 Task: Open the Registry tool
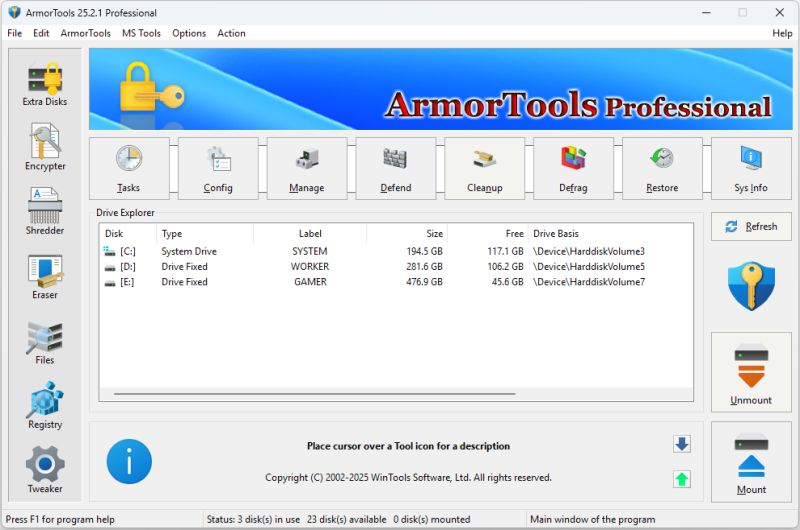click(x=44, y=406)
